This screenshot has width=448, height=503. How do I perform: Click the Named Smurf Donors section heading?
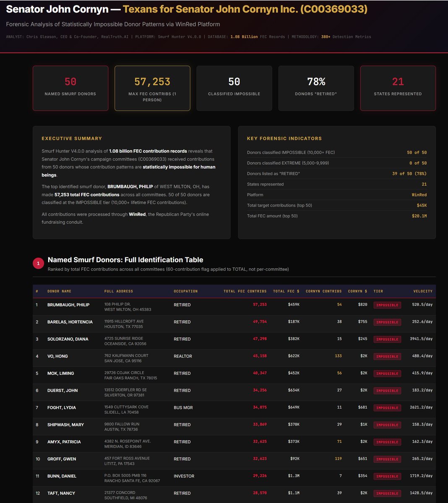coord(125,260)
